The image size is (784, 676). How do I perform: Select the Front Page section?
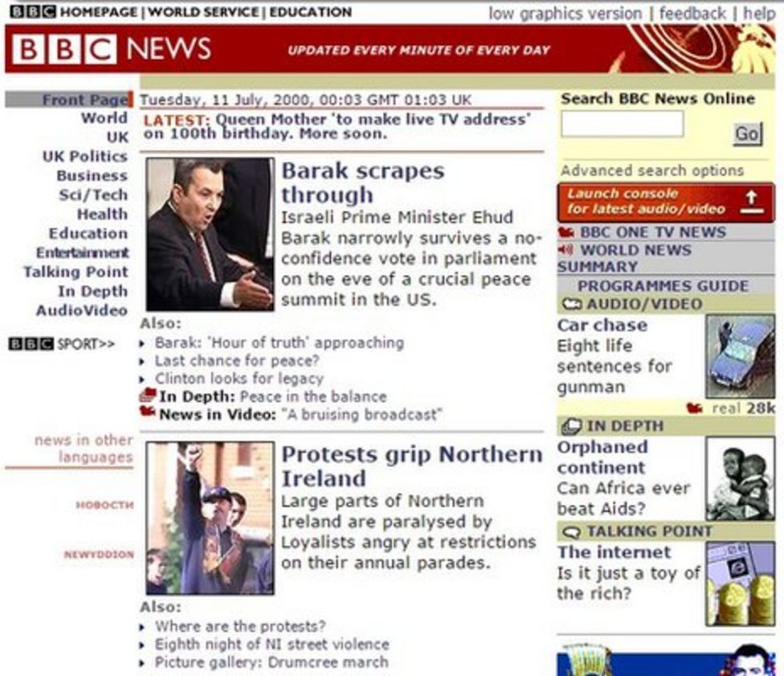[86, 100]
